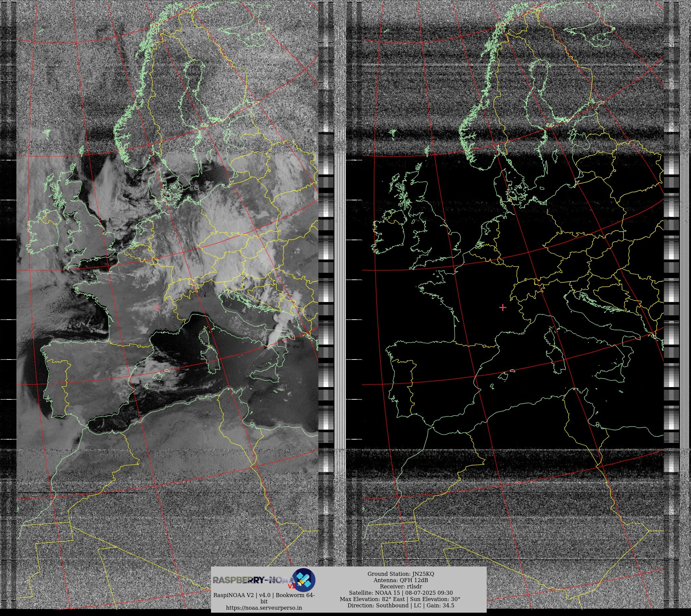The image size is (691, 616).
Task: Click the RASPBERRY-NOAA text logo
Action: point(254,580)
